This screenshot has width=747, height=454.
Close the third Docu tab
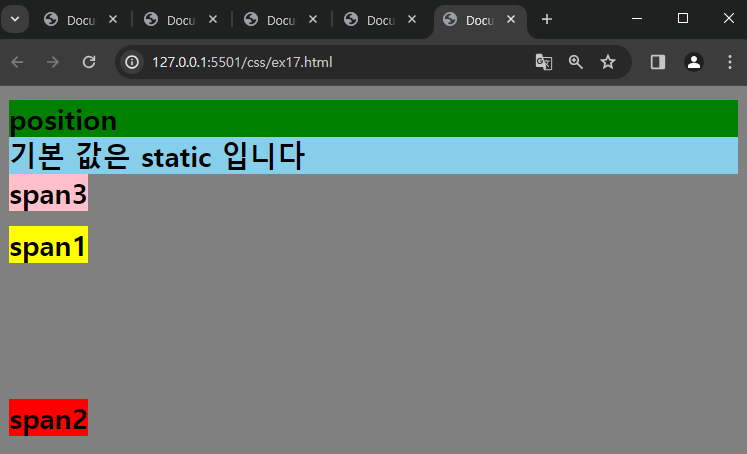[x=313, y=20]
